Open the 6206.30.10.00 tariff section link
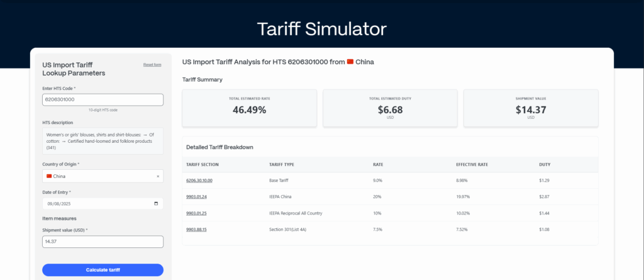 point(199,181)
